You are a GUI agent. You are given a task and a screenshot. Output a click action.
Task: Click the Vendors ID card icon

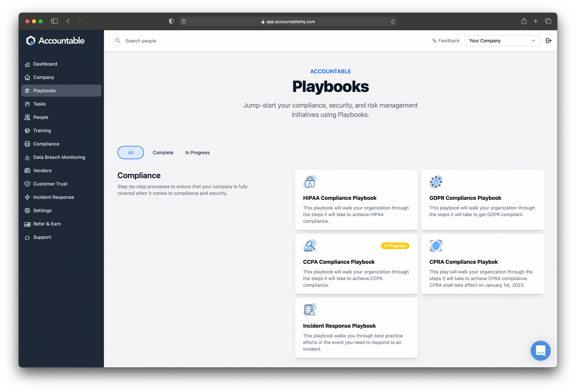coord(27,171)
